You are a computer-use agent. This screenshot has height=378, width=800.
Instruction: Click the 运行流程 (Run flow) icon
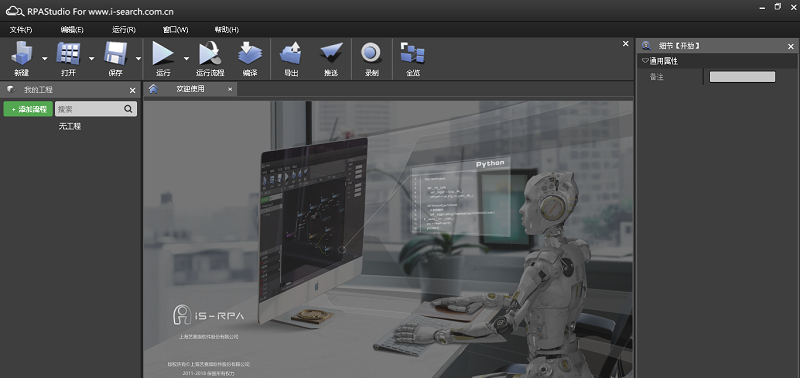coord(210,53)
